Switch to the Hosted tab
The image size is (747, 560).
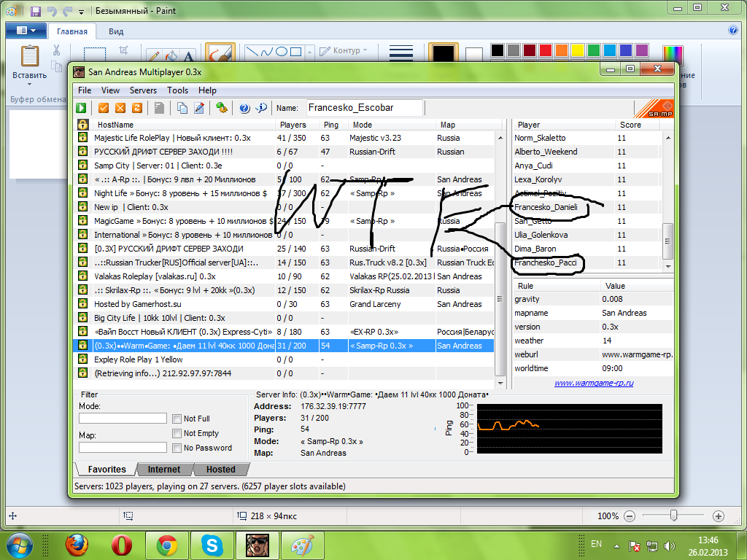click(x=220, y=470)
